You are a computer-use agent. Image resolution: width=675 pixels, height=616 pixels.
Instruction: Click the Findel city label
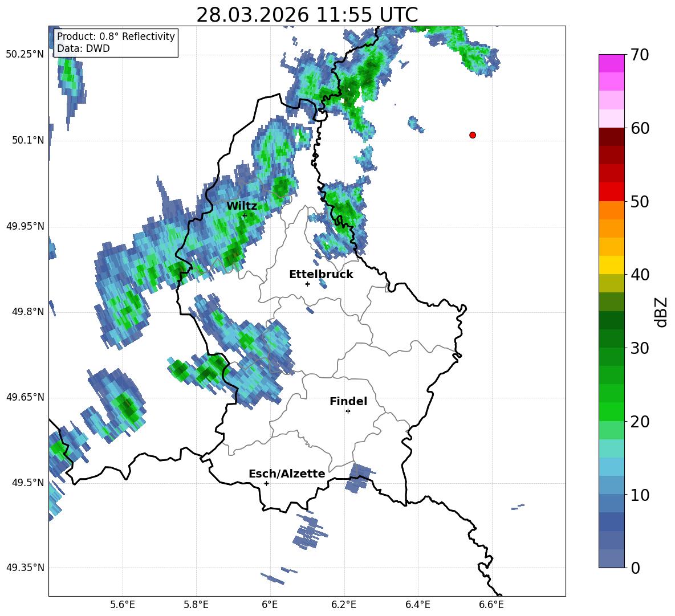click(348, 401)
